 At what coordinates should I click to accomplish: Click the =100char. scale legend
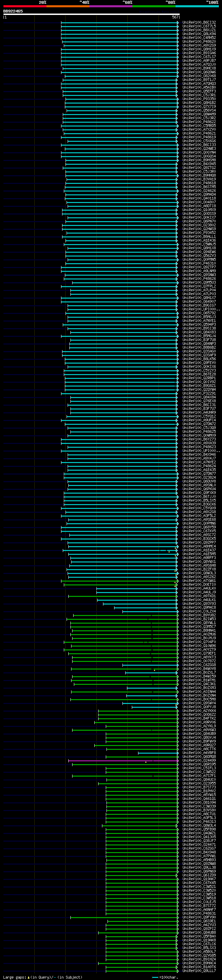(x=165, y=977)
